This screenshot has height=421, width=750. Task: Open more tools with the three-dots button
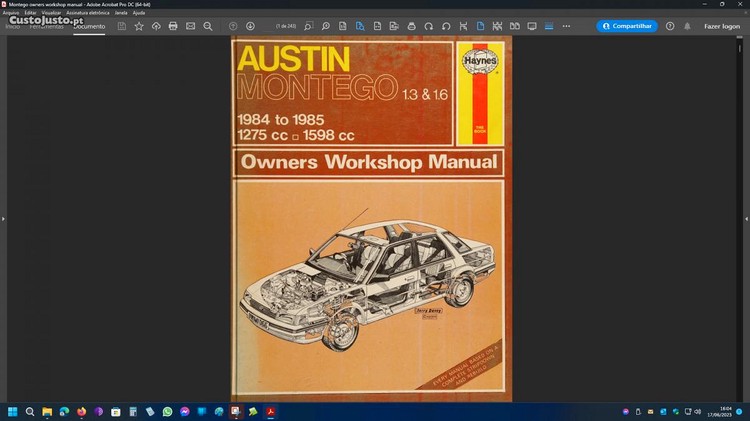point(566,26)
